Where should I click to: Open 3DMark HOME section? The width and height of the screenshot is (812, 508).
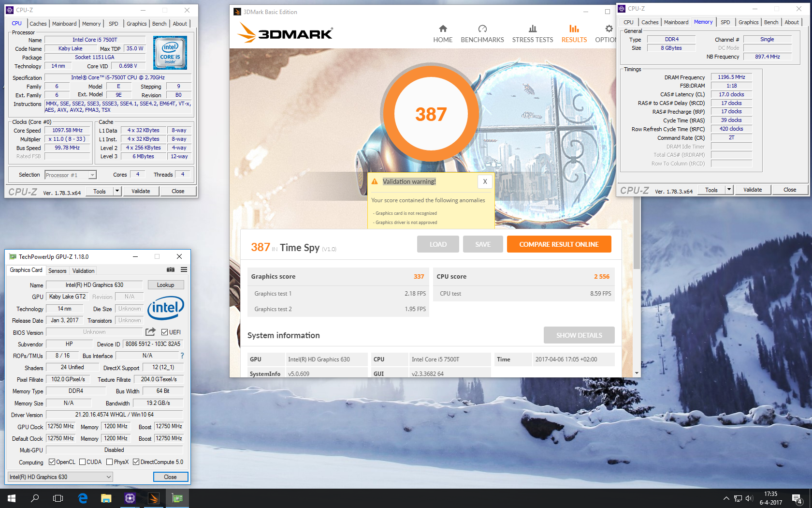(443, 34)
